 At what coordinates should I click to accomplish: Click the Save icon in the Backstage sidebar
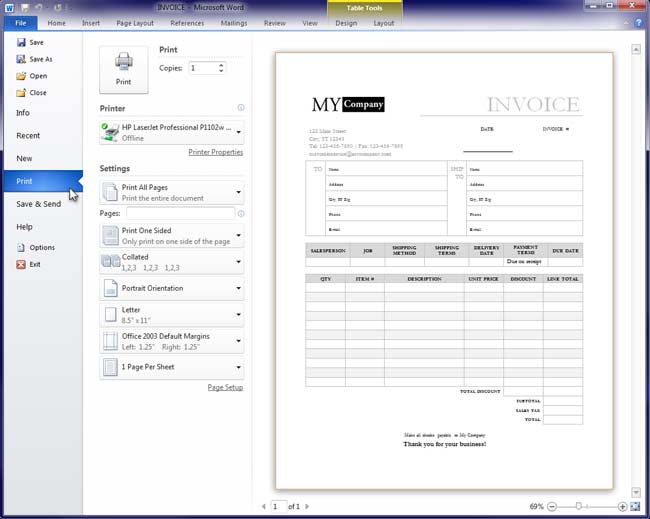tap(21, 42)
